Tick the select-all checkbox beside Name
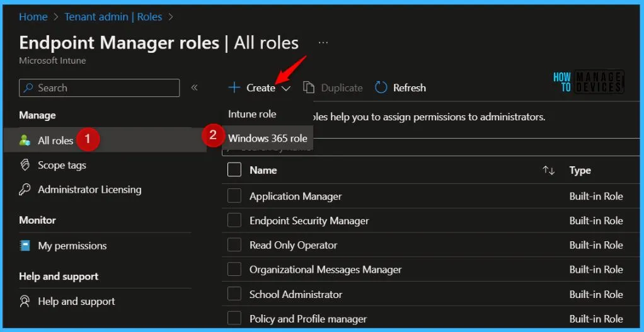The height and width of the screenshot is (332, 644). tap(234, 170)
